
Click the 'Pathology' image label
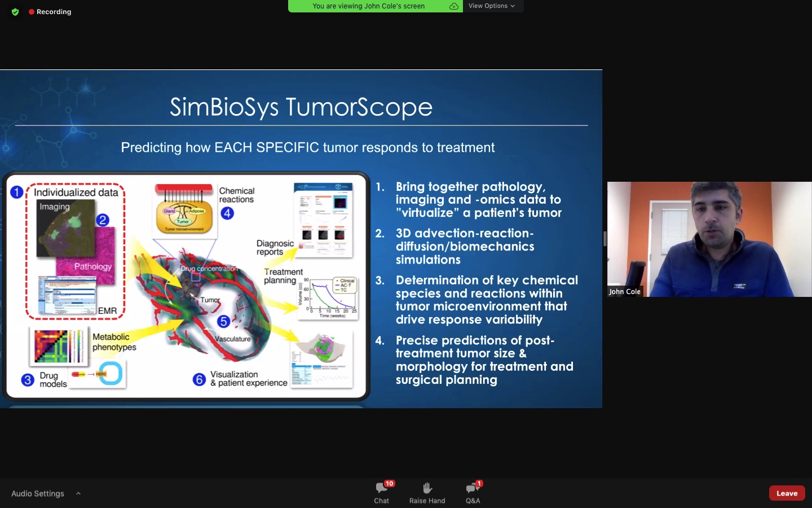tap(93, 266)
